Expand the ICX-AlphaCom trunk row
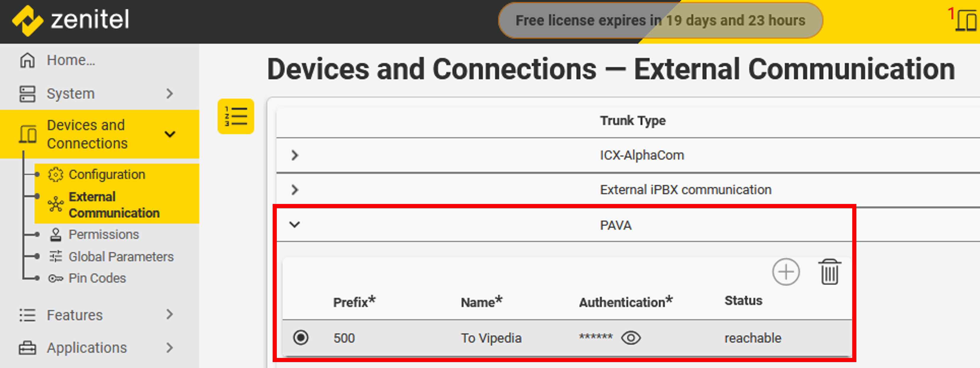This screenshot has height=368, width=980. click(295, 155)
